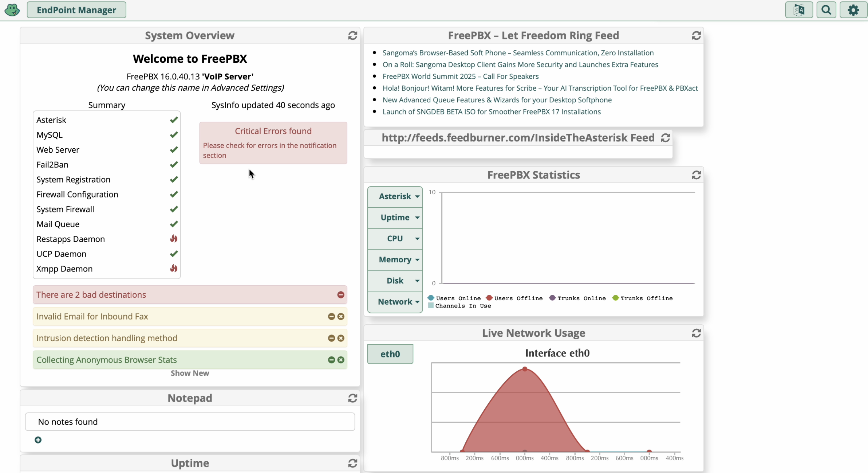Refresh the Live Network Usage graph
The height and width of the screenshot is (473, 868).
click(696, 333)
